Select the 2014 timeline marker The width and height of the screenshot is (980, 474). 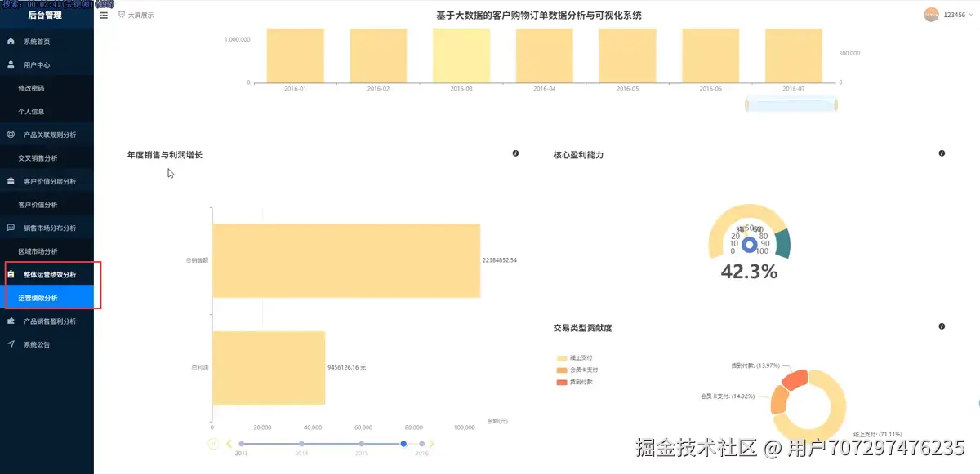click(x=302, y=444)
